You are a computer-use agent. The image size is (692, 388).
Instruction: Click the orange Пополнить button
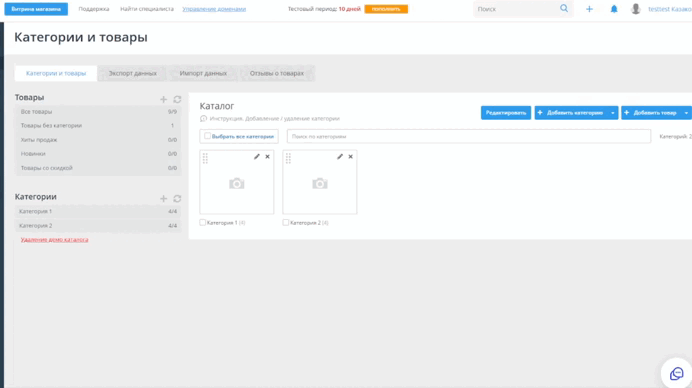[386, 9]
